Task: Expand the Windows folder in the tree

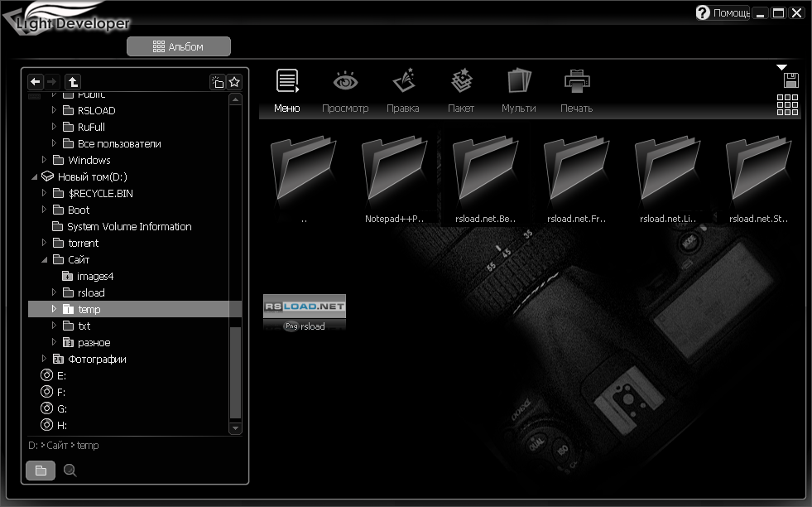Action: pyautogui.click(x=46, y=160)
